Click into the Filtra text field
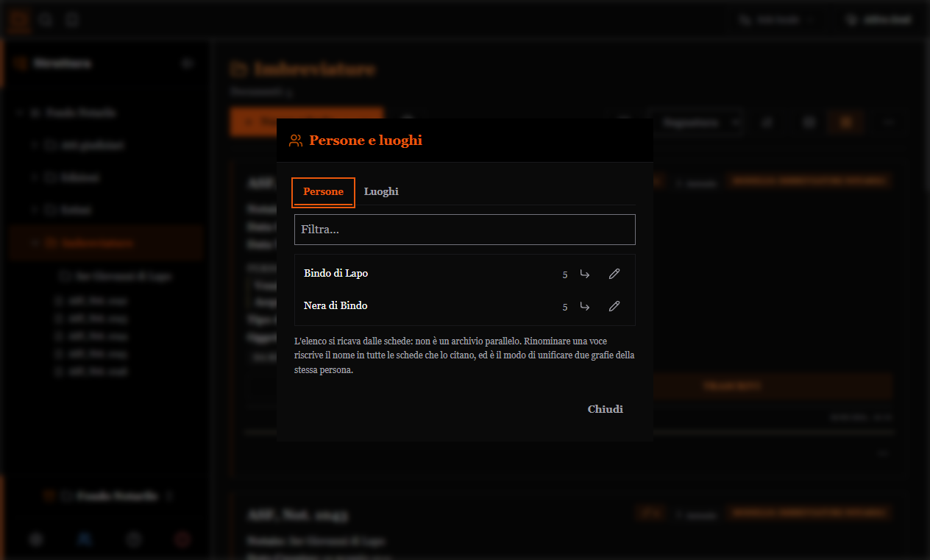930x560 pixels. point(465,230)
